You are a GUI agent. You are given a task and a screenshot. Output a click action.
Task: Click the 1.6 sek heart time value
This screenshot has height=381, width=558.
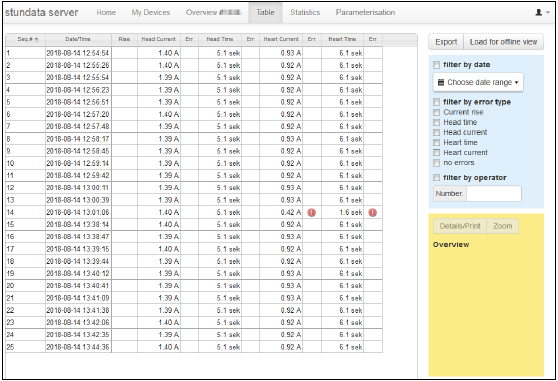pyautogui.click(x=342, y=212)
